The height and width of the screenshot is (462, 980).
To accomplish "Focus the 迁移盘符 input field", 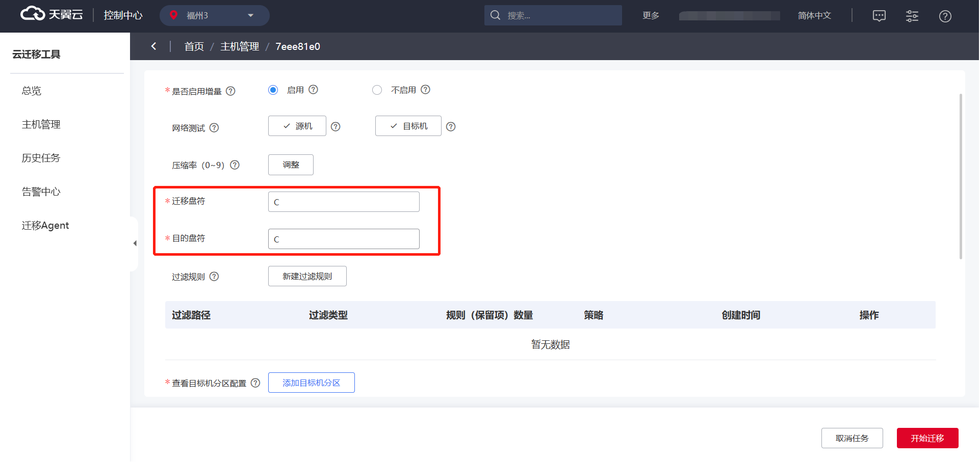I will tap(344, 202).
